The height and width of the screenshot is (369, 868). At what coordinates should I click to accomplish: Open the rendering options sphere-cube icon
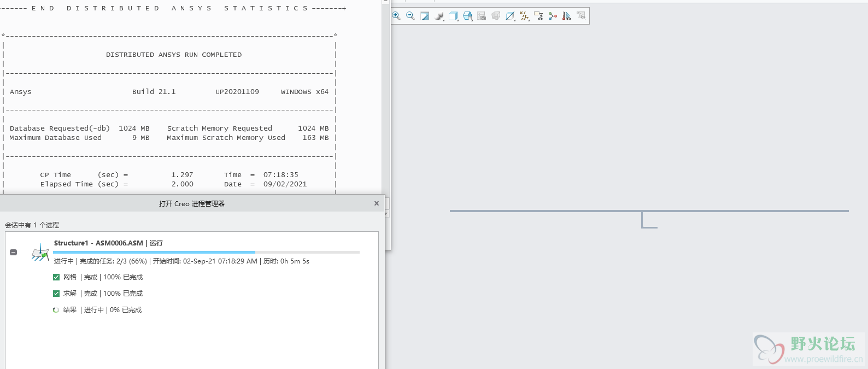click(x=439, y=16)
